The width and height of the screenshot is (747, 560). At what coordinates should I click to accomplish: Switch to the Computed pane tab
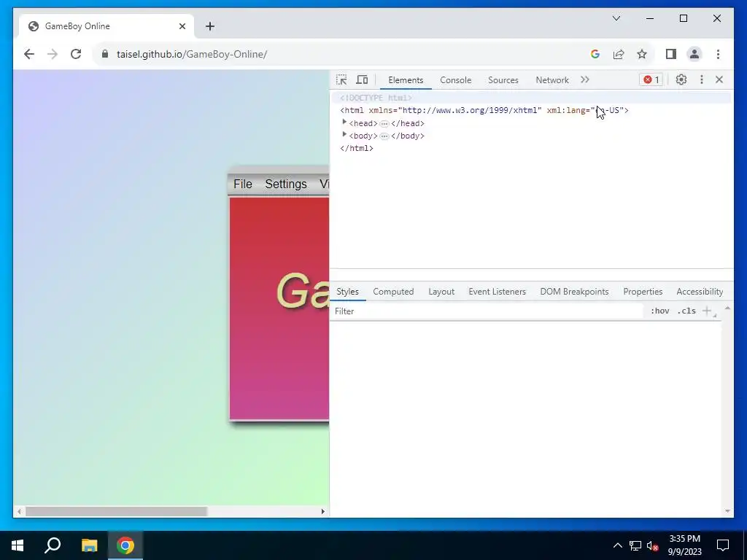393,292
